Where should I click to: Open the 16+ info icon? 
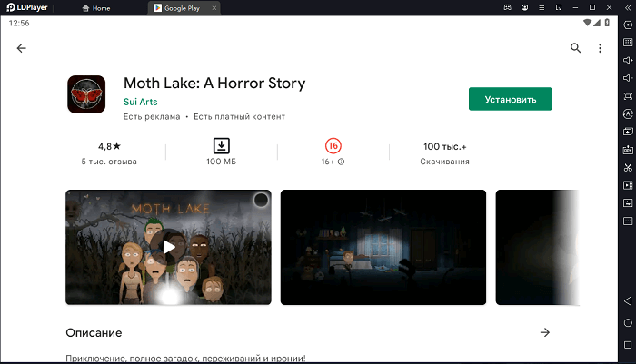click(x=341, y=162)
